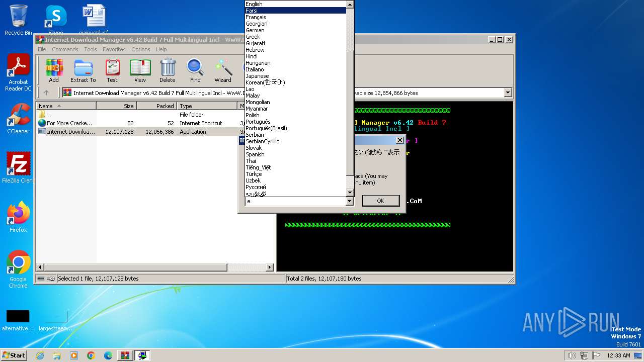Open Acrobat Reader DC desktop icon
The width and height of the screenshot is (644, 362).
18,72
